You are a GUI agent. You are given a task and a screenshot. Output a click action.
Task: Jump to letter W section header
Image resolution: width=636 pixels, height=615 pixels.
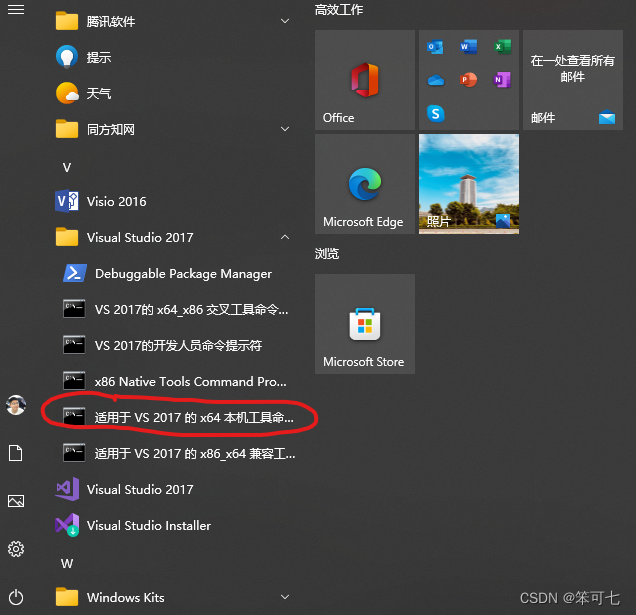click(67, 563)
